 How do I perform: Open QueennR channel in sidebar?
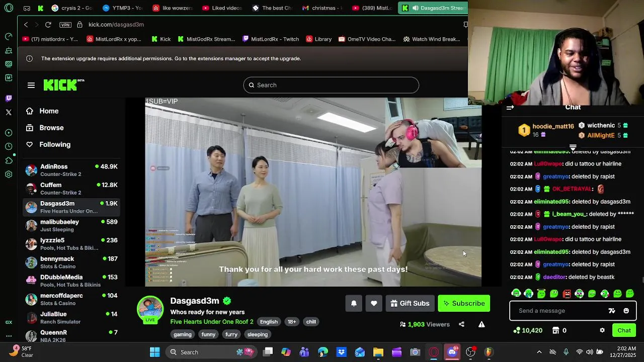click(71, 336)
